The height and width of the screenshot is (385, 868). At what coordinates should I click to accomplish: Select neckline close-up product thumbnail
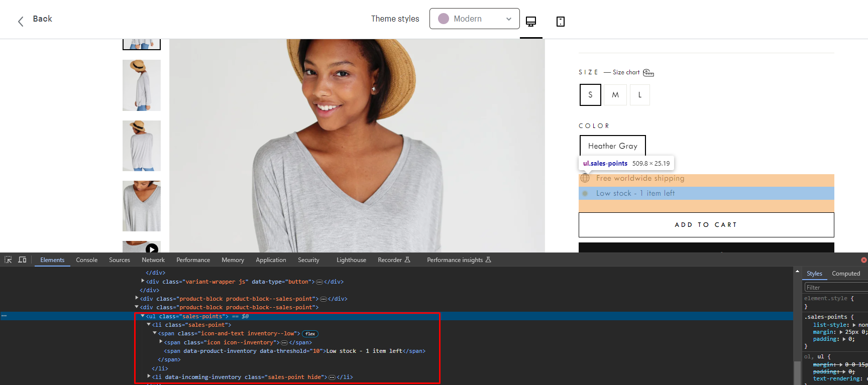coord(142,206)
